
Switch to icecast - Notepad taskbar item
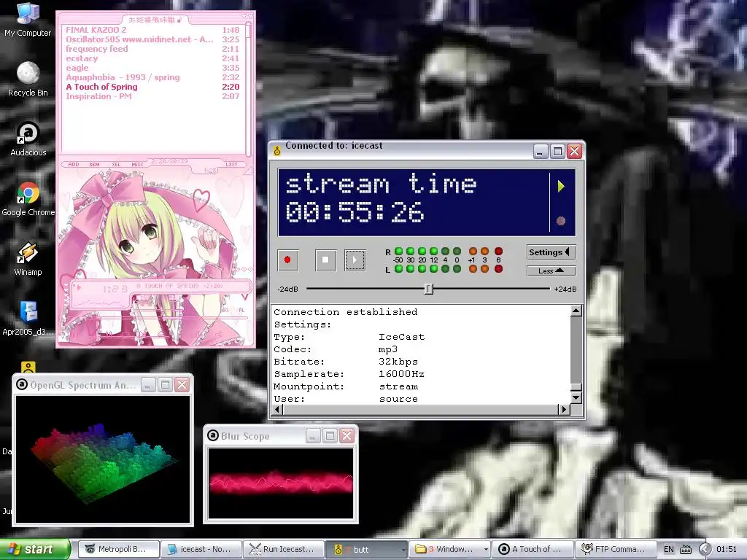coord(201,549)
